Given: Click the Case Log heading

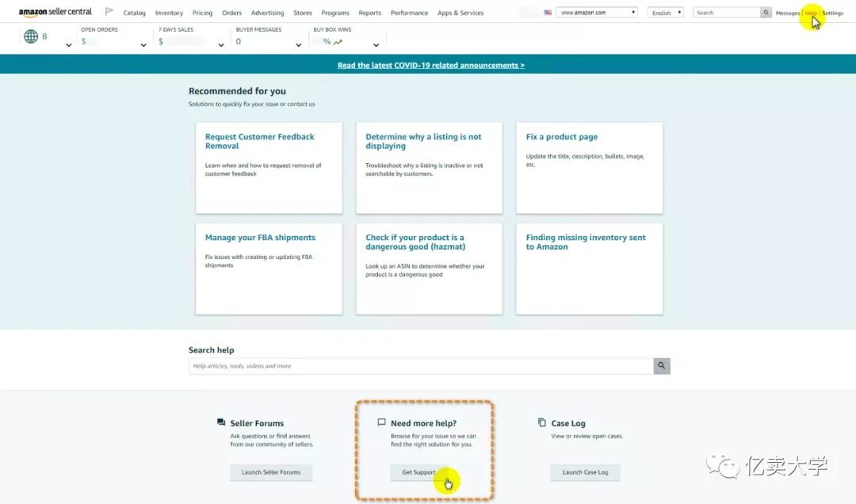Looking at the screenshot, I should [x=568, y=423].
